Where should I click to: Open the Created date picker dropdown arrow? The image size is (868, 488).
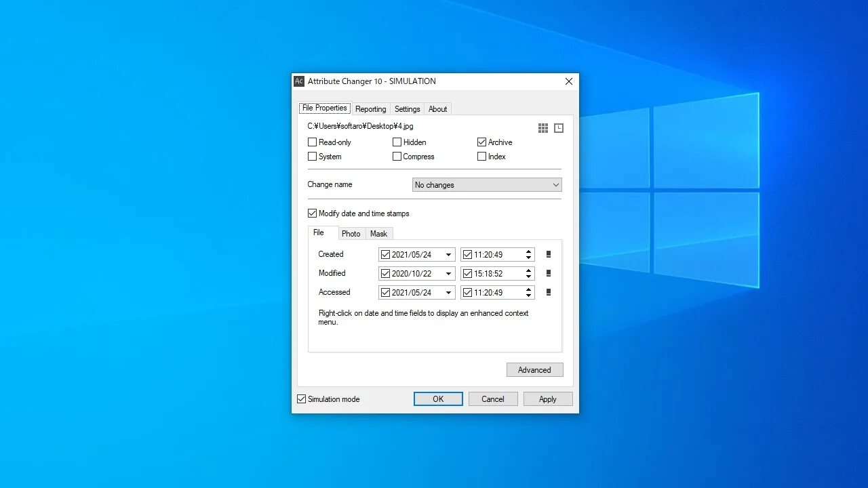[x=448, y=255]
